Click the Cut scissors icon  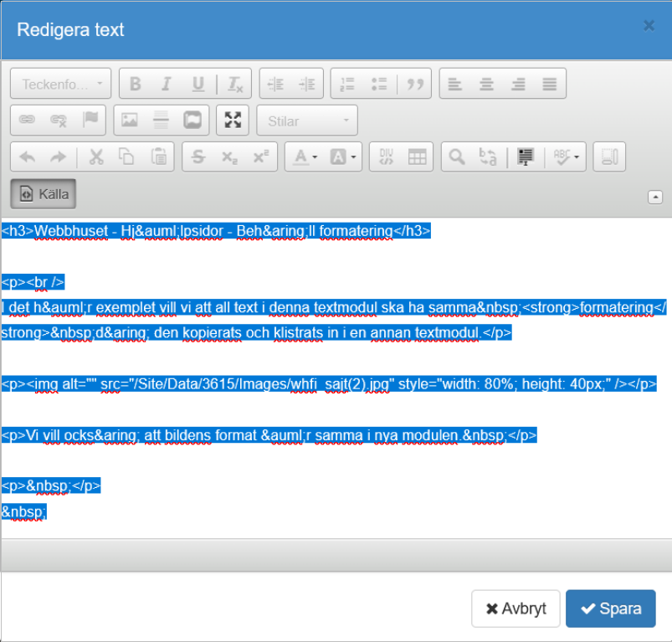pos(95,157)
